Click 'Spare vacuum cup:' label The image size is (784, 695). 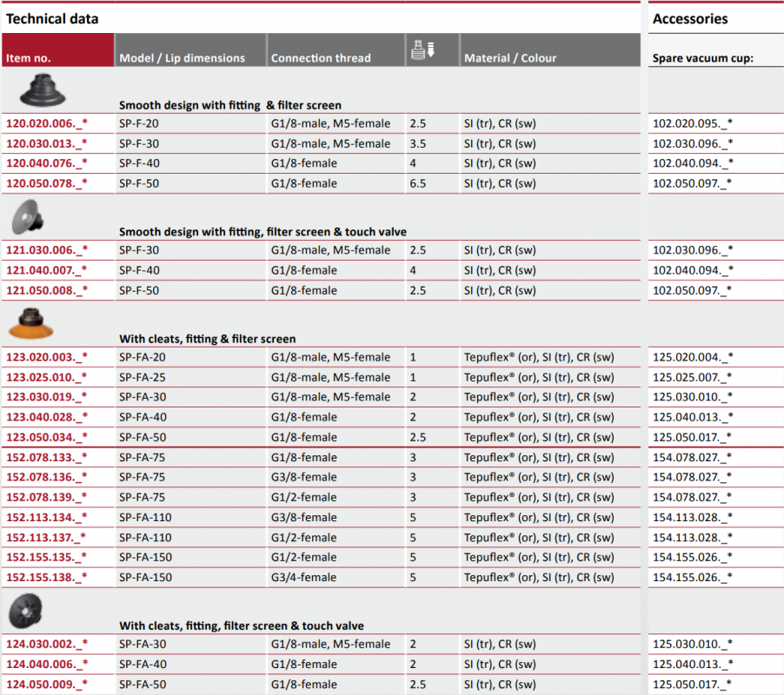coord(702,58)
